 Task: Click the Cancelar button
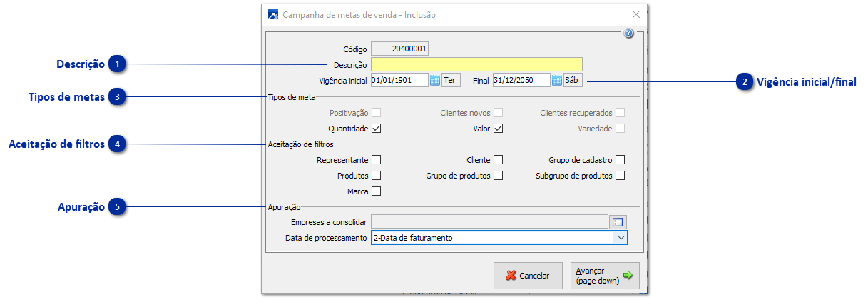click(x=528, y=276)
